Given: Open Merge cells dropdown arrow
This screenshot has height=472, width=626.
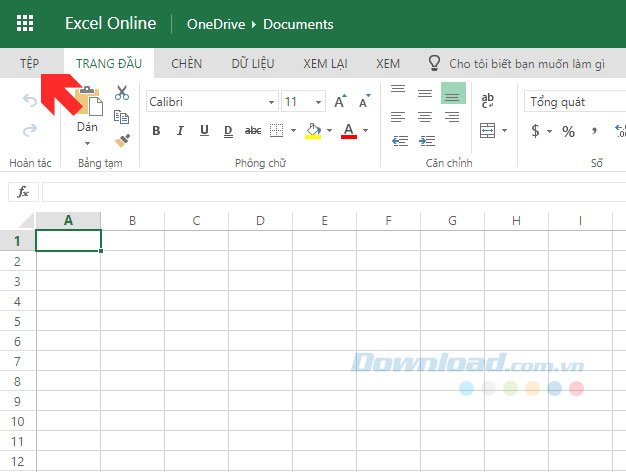Looking at the screenshot, I should 505,130.
